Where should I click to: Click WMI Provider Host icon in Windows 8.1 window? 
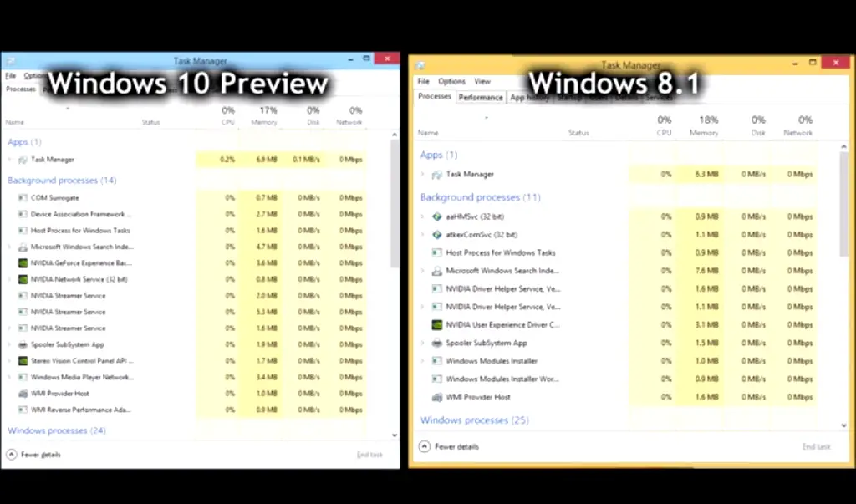click(x=436, y=398)
